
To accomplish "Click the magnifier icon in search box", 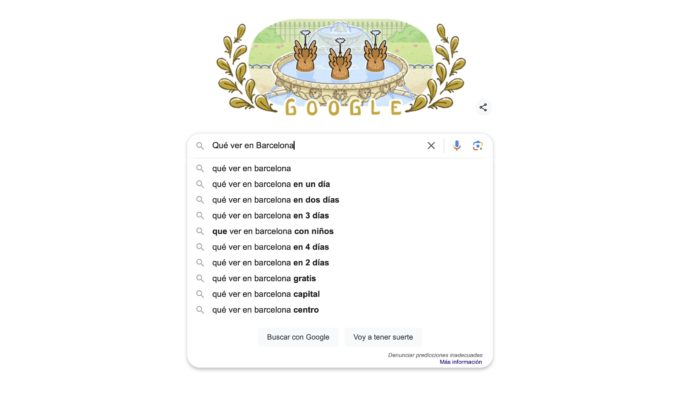I will click(x=200, y=146).
